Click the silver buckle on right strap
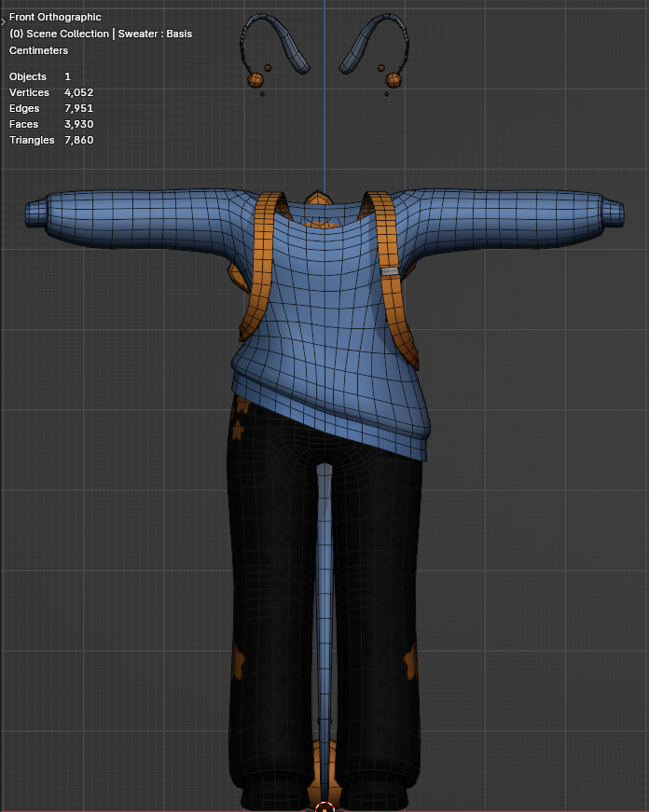The image size is (649, 812). pos(390,271)
